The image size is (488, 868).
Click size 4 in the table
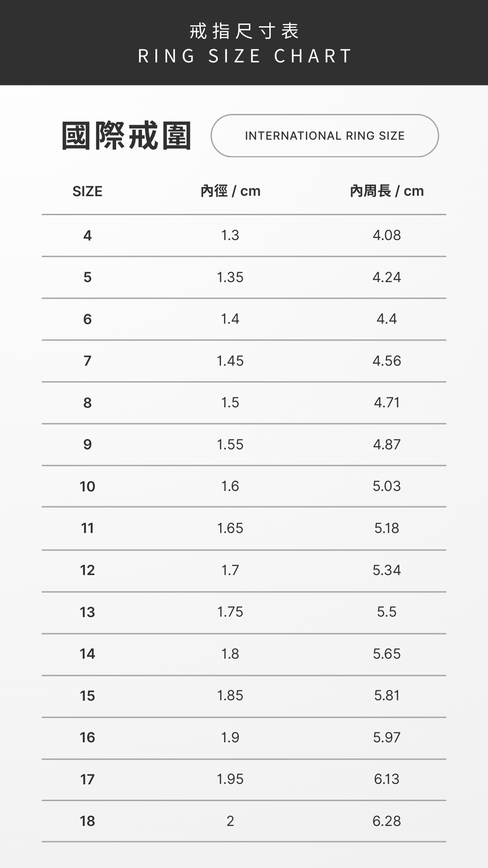tap(87, 236)
